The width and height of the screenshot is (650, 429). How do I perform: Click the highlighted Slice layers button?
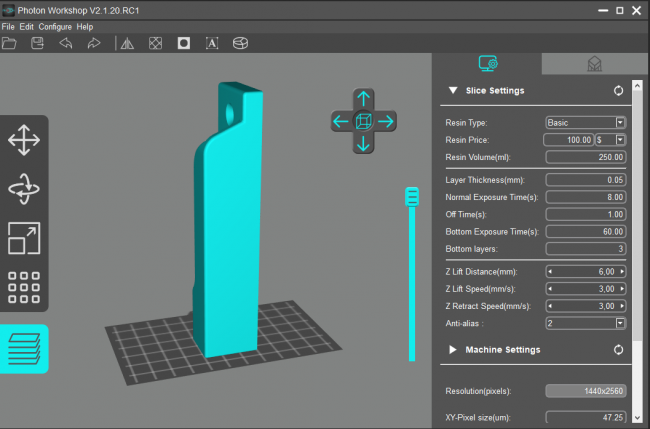[x=23, y=348]
